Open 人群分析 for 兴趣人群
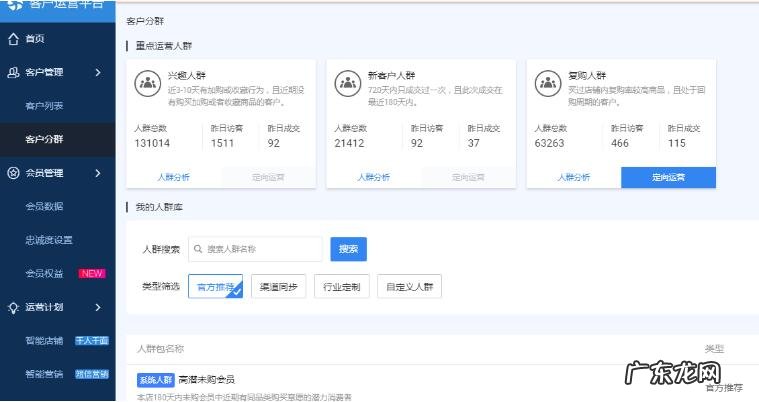Viewport: 759px width, 402px height. 173,177
